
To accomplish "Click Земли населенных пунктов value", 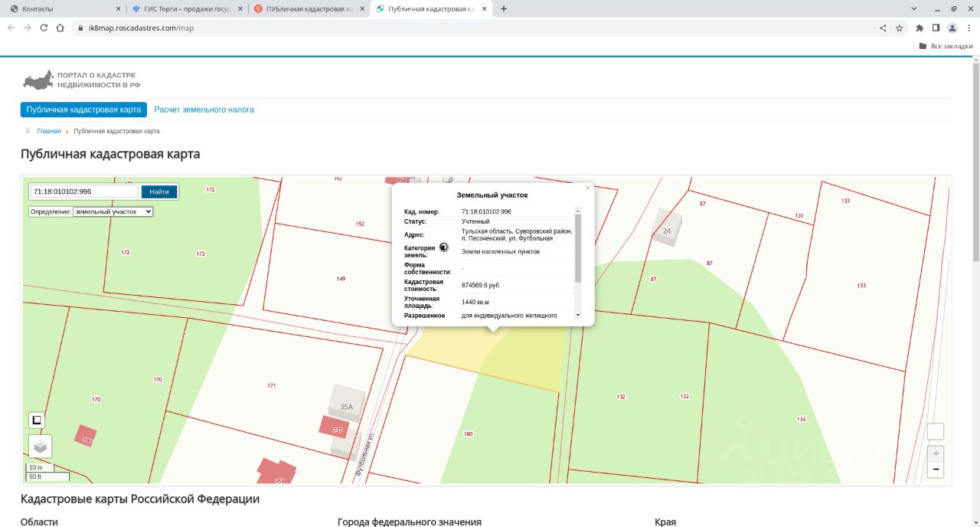I will (501, 251).
